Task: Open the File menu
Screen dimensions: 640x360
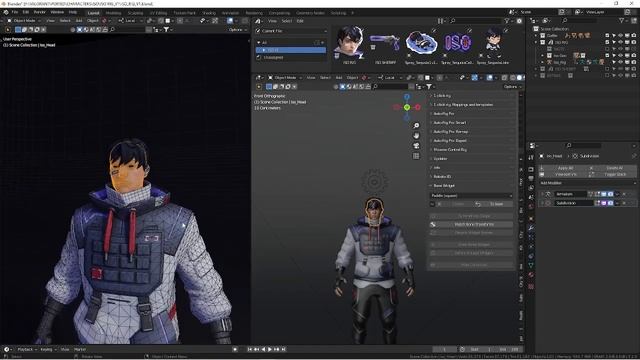Action: [15, 12]
